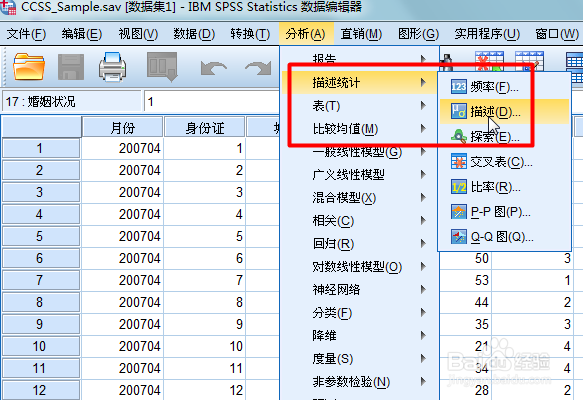The image size is (583, 400).
Task: Click 身份证 cell with value 10
Action: coord(204,346)
